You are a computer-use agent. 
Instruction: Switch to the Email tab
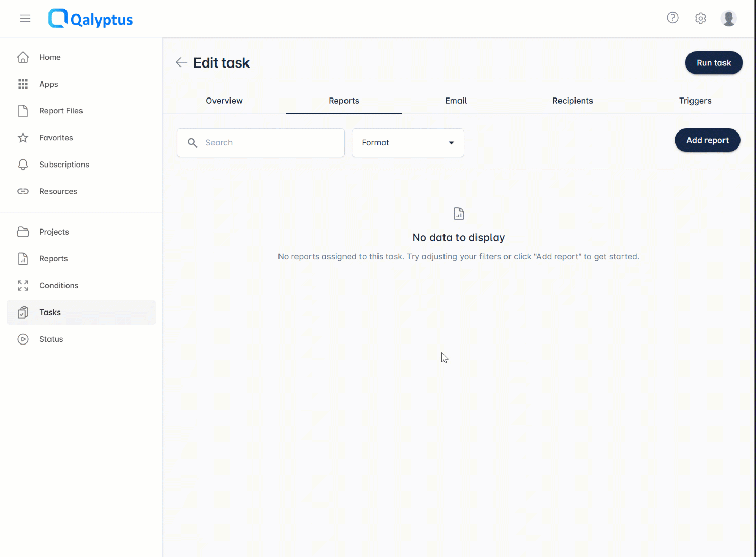coord(455,101)
